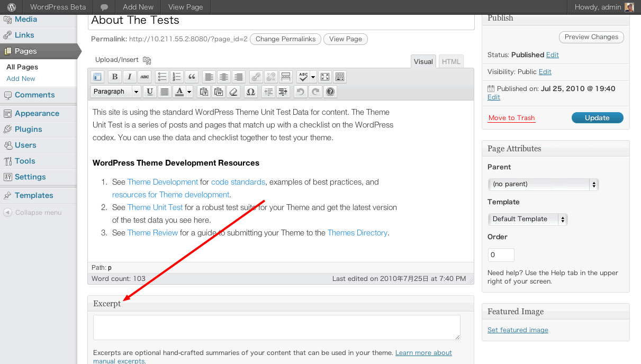Open the Paragraph format dropdown
The image size is (641, 364).
point(115,91)
